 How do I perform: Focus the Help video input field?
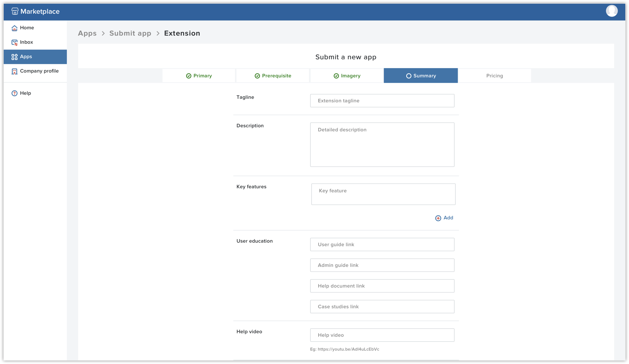tap(382, 335)
